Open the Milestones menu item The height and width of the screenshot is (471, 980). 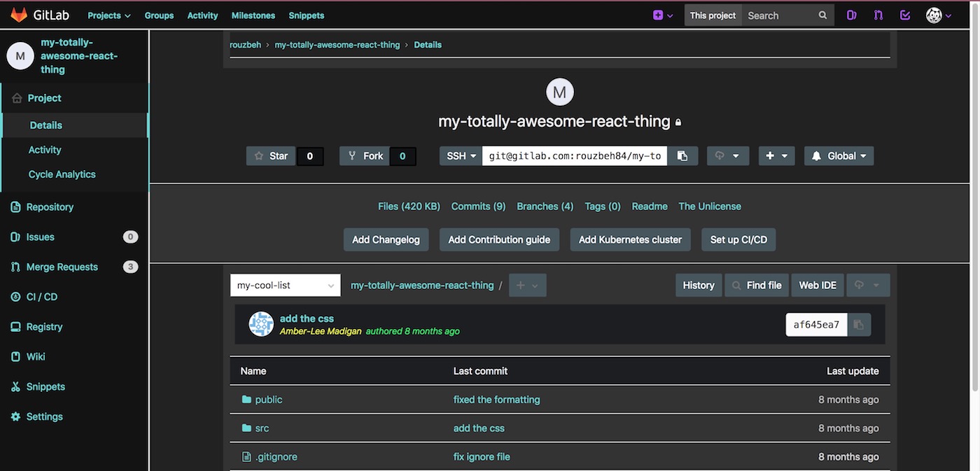253,15
